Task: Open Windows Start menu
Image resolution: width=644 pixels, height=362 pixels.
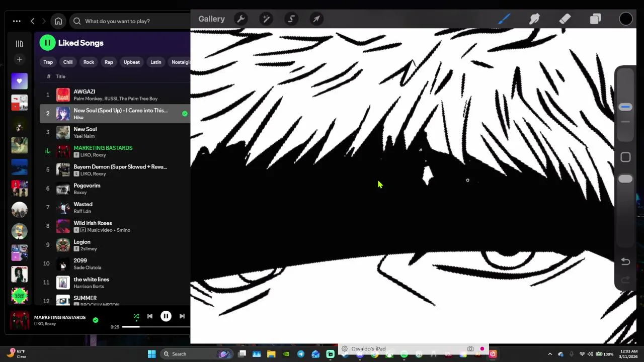Action: point(151,354)
